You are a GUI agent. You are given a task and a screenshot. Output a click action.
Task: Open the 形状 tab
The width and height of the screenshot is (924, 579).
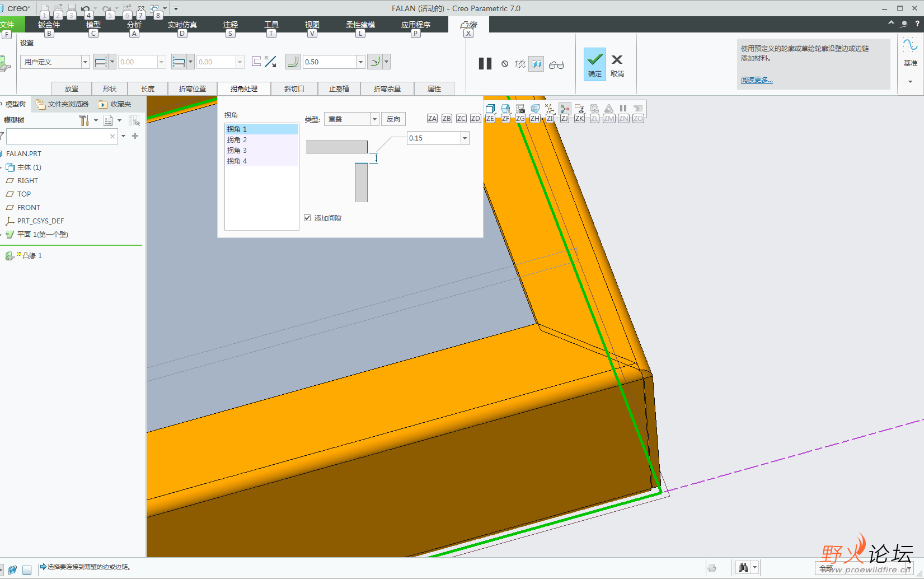[x=109, y=88]
